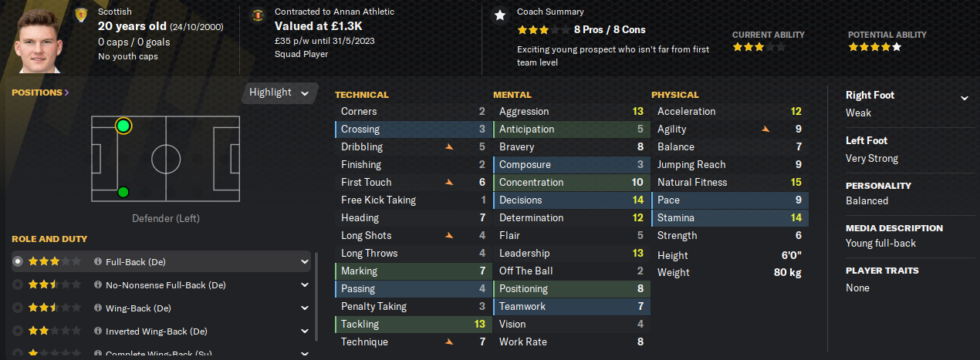Click info icon beside No-Nonsense Full-Back (De)
The height and width of the screenshot is (360, 980).
[98, 284]
